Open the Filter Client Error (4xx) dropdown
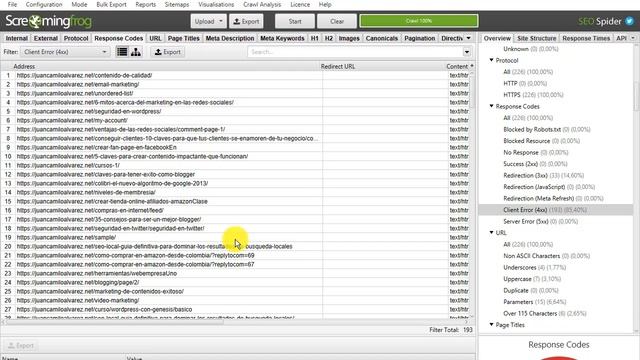The width and height of the screenshot is (640, 360). click(x=65, y=52)
